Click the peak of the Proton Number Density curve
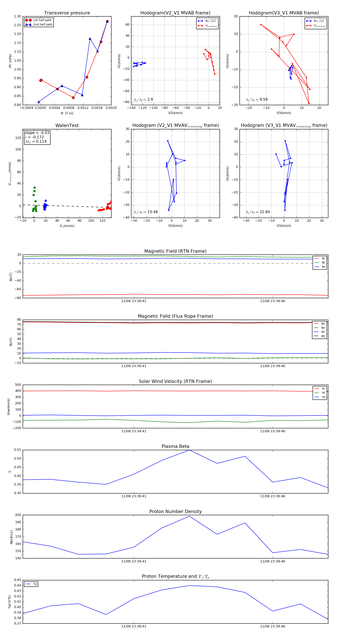The height and width of the screenshot is (644, 351). coord(189,516)
